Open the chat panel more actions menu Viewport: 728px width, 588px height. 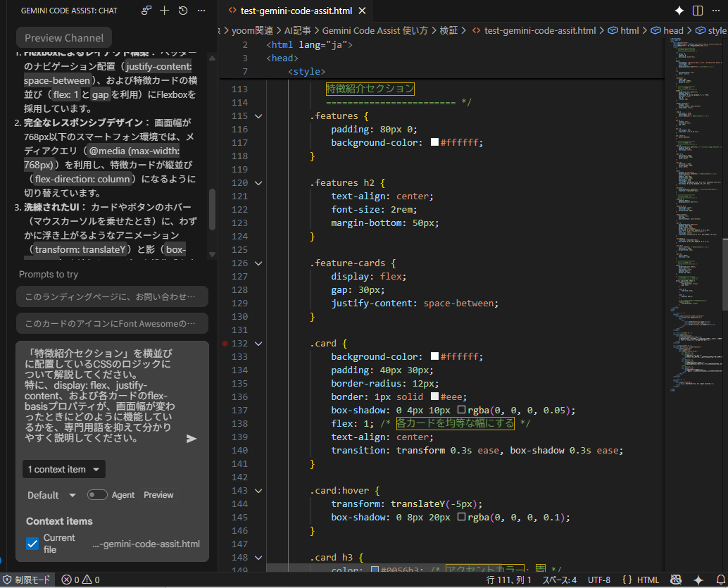coord(201,11)
